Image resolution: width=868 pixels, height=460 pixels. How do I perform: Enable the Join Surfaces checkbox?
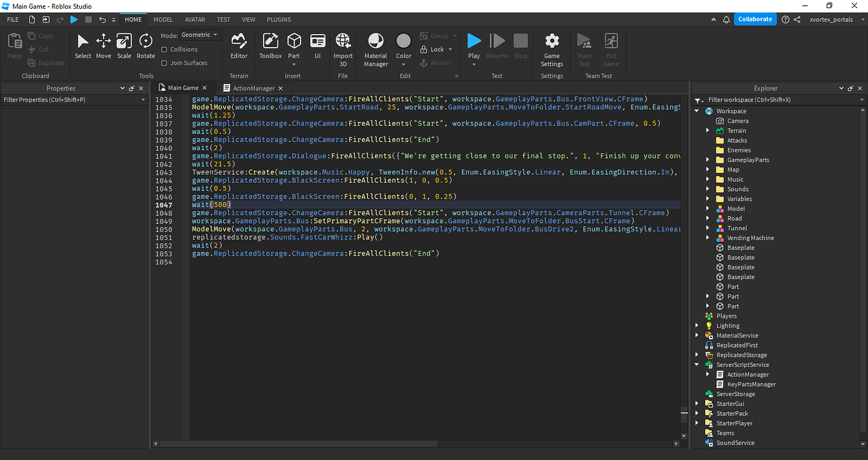[x=164, y=63]
